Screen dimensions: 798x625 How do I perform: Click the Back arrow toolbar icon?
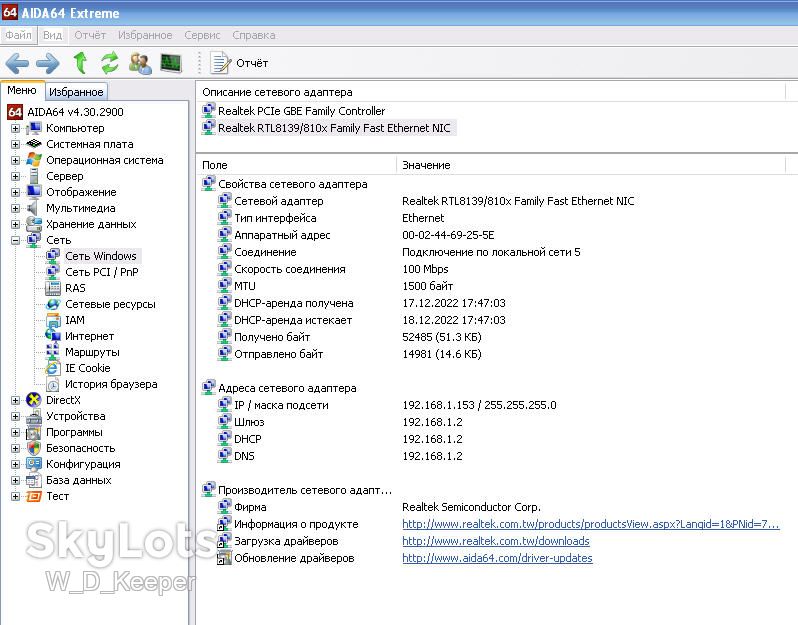17,63
